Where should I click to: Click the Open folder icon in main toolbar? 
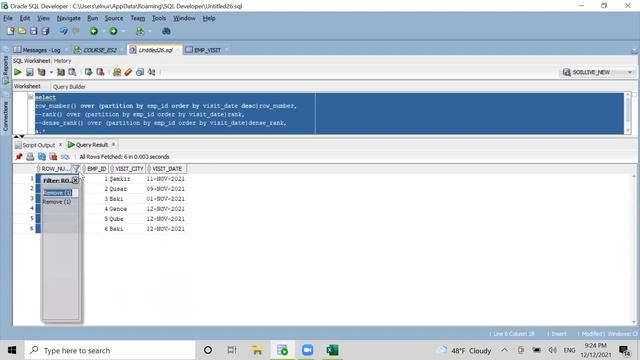pyautogui.click(x=22, y=31)
